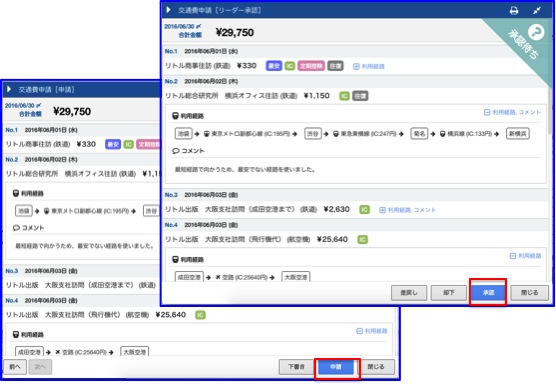The height and width of the screenshot is (385, 556).
Task: Click ¥29,750 total in approval window
Action: tap(235, 33)
